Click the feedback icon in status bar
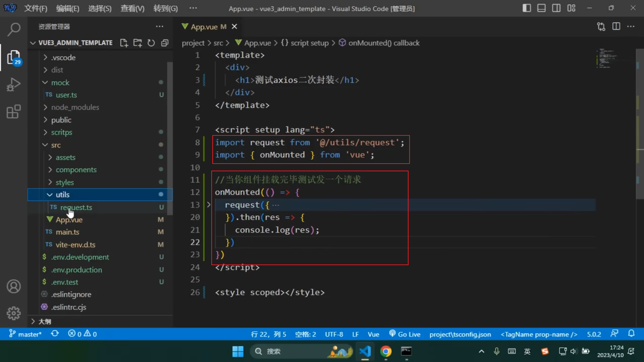This screenshot has height=362, width=644. pos(614,334)
